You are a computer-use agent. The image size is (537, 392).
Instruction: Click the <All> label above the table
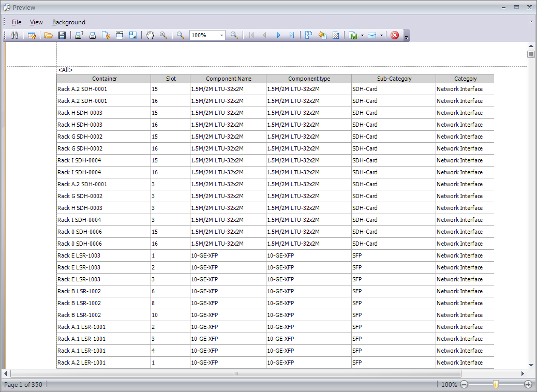65,70
